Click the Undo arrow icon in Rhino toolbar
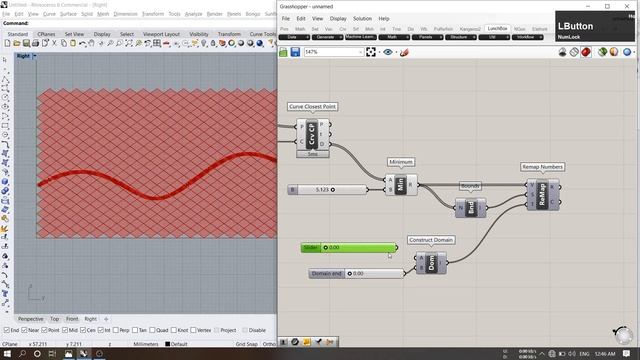Screen dimensions: 640x360 [82, 43]
